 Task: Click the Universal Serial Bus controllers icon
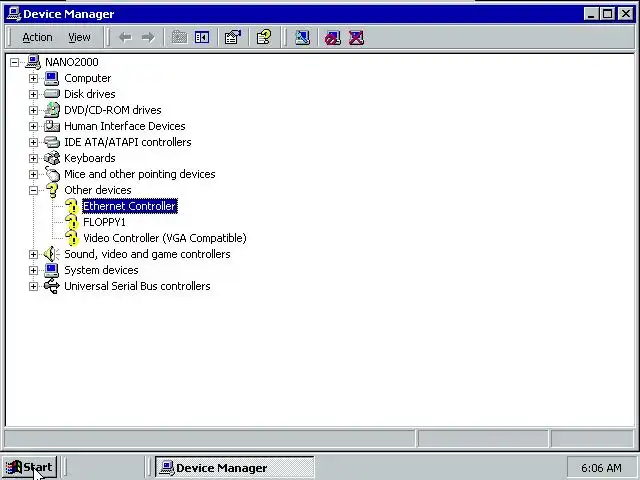pyautogui.click(x=52, y=286)
